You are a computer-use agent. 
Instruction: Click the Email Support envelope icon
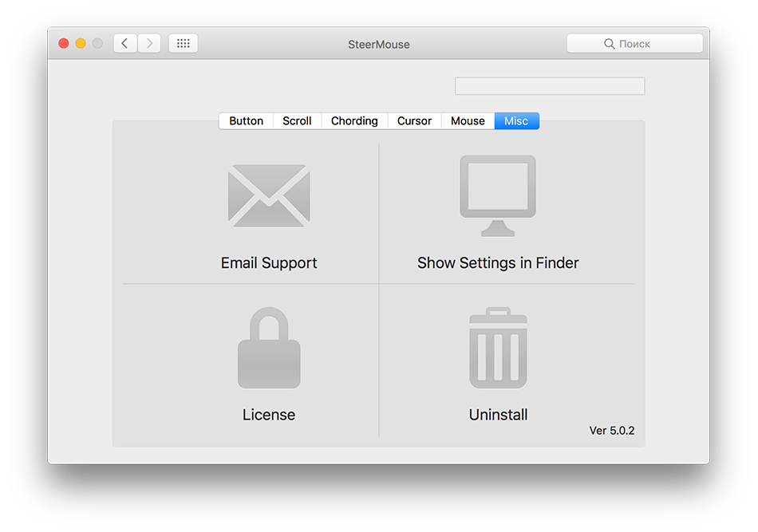[269, 195]
